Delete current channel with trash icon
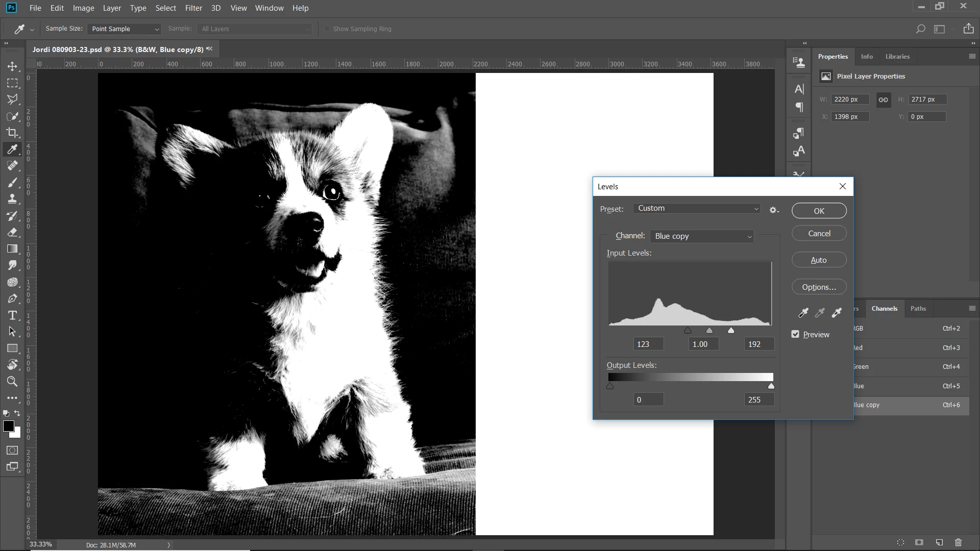 coord(958,542)
